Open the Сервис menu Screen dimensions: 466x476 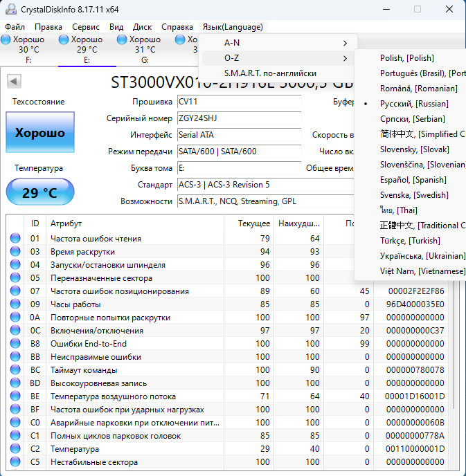click(x=86, y=27)
